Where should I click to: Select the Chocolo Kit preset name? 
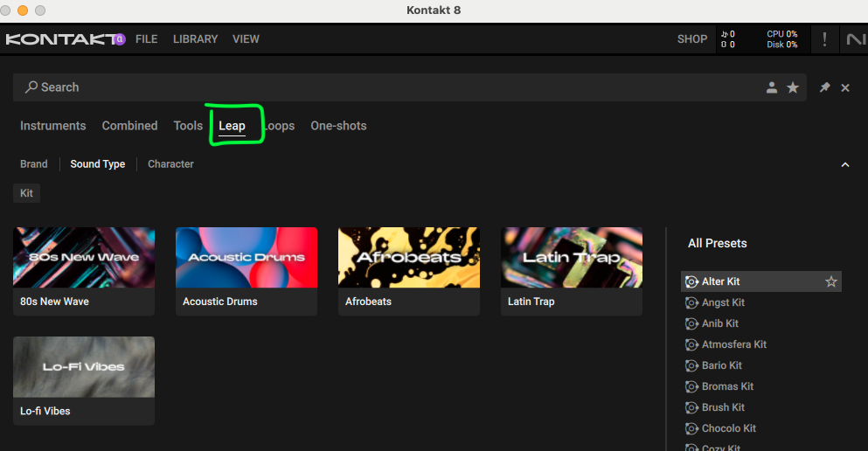point(728,429)
